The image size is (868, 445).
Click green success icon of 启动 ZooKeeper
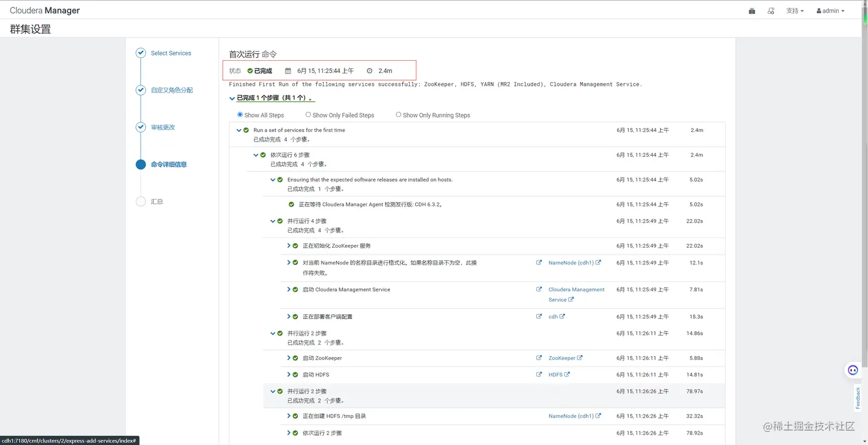click(x=296, y=358)
